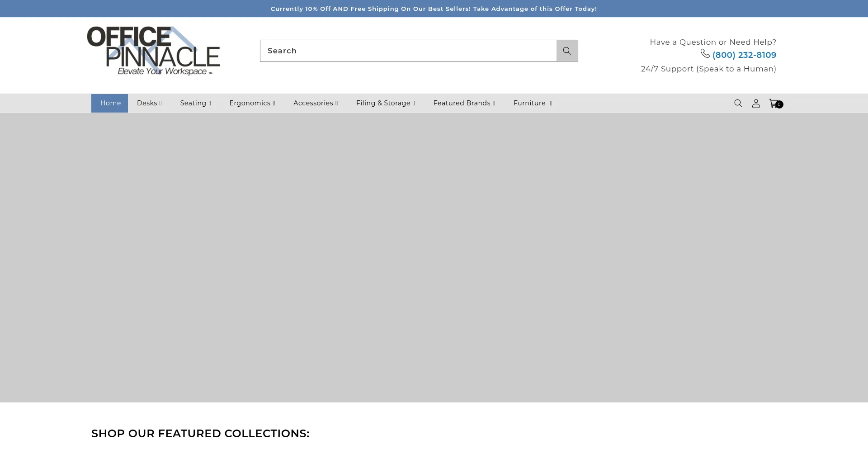Click 'Have a Question or Need Help?' text
This screenshot has width=868, height=449.
tap(713, 42)
